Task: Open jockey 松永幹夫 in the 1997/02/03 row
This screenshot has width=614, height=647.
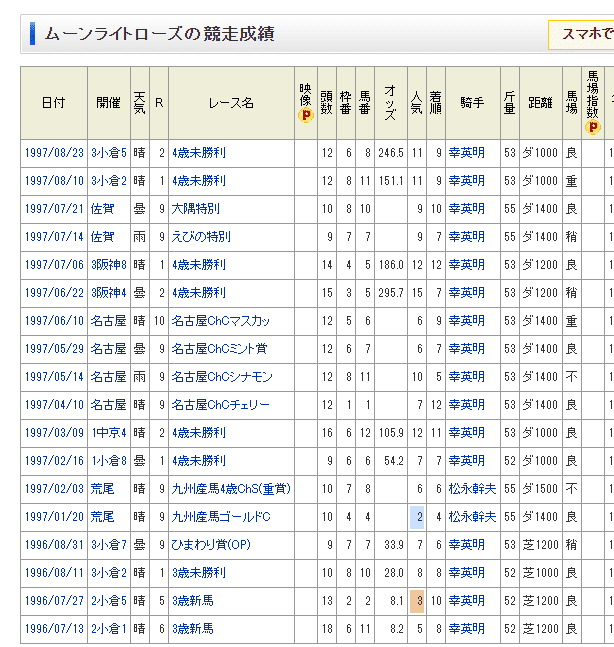Action: [x=471, y=489]
